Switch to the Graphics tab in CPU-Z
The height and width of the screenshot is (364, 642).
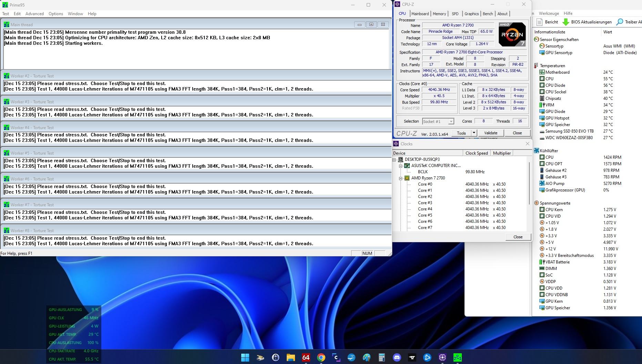click(471, 14)
